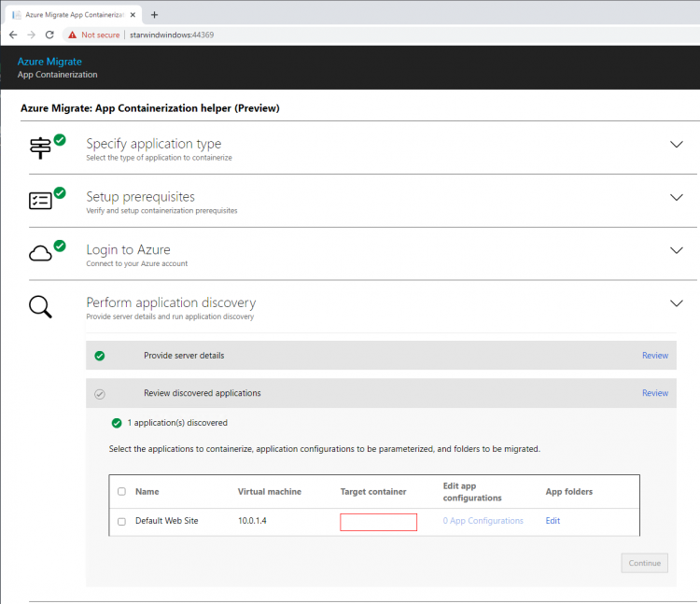
Task: Open the 0 App Configurations link
Action: 483,521
